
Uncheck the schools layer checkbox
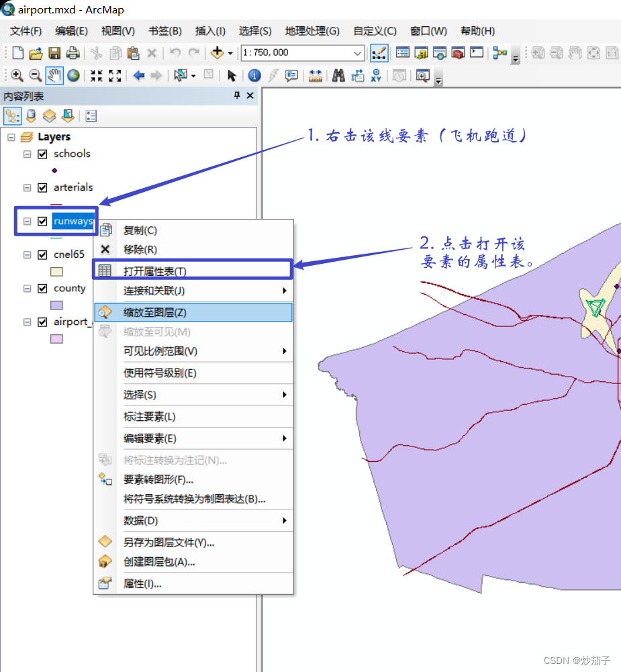(42, 154)
